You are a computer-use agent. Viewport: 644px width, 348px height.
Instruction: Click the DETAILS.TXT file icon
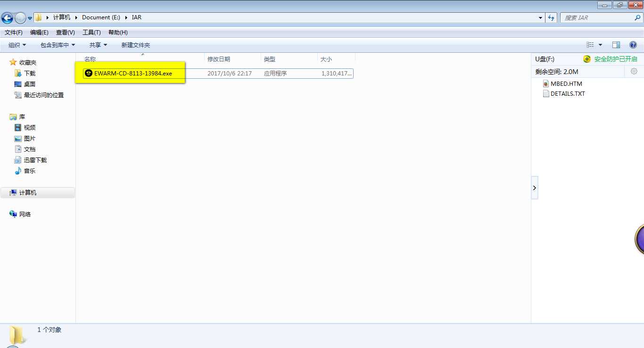pyautogui.click(x=546, y=93)
